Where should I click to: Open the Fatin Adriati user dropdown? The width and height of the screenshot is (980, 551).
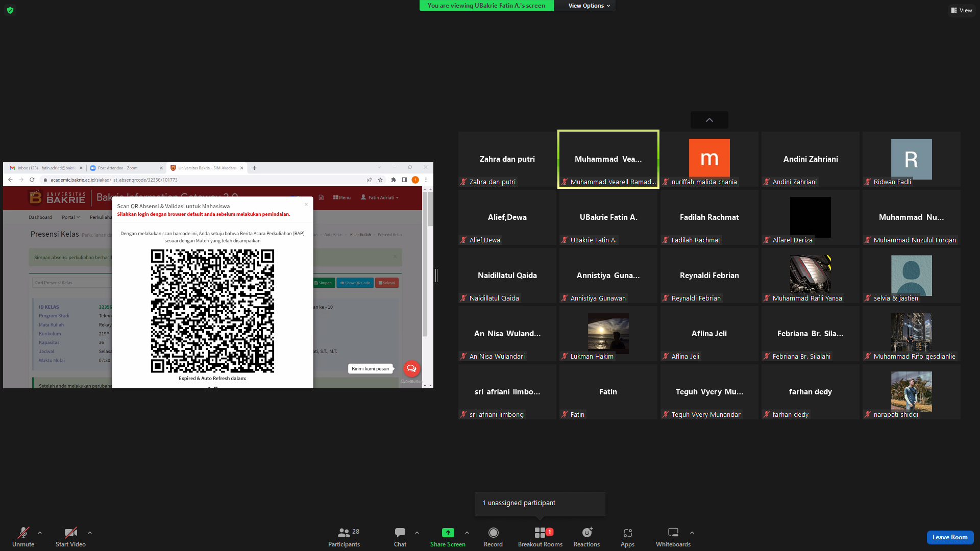point(380,197)
